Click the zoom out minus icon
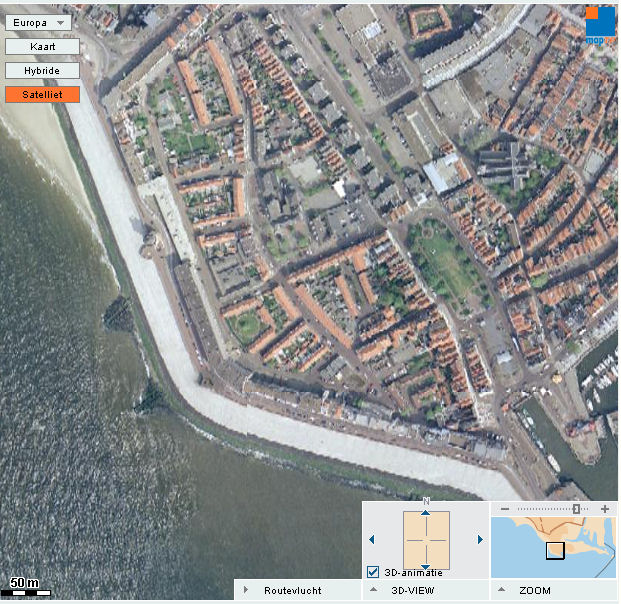The height and width of the screenshot is (604, 621). 504,509
